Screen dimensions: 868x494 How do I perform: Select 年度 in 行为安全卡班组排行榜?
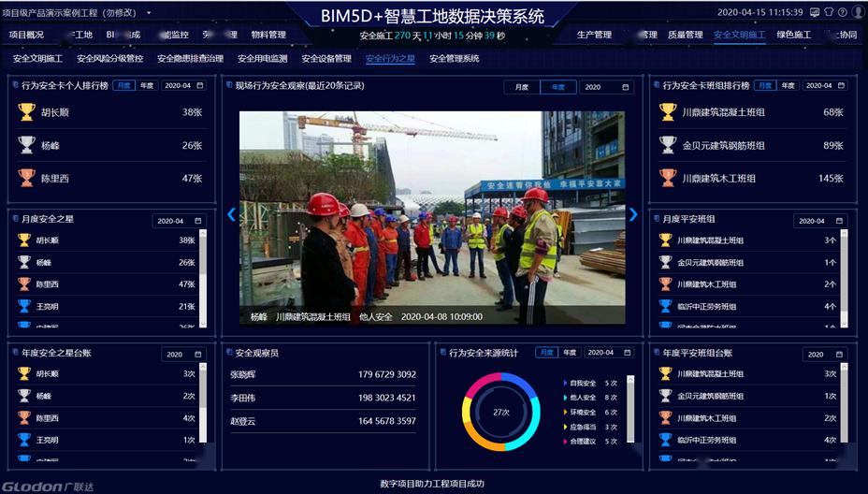(788, 85)
